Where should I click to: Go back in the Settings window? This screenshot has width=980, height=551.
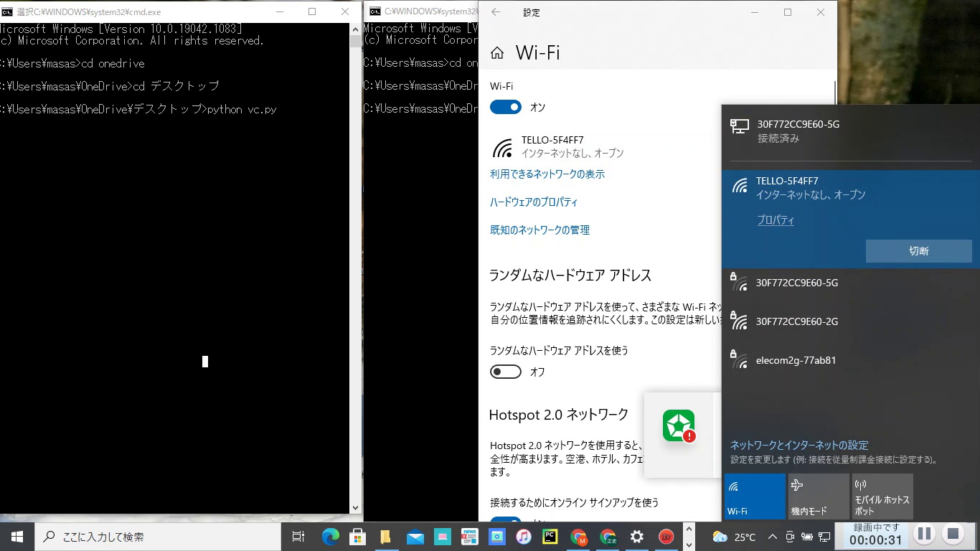496,12
